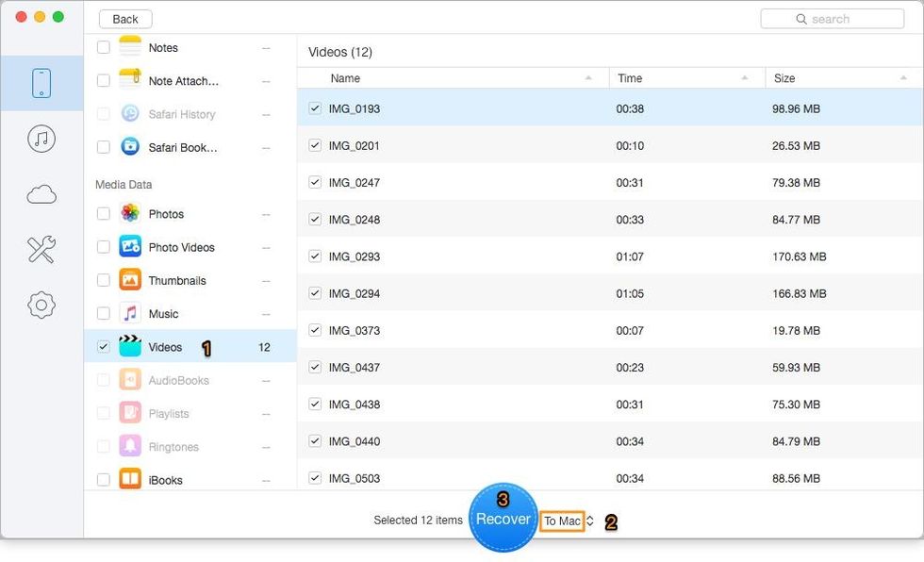924x562 pixels.
Task: Open the music section in the left sidebar
Action: (x=41, y=138)
